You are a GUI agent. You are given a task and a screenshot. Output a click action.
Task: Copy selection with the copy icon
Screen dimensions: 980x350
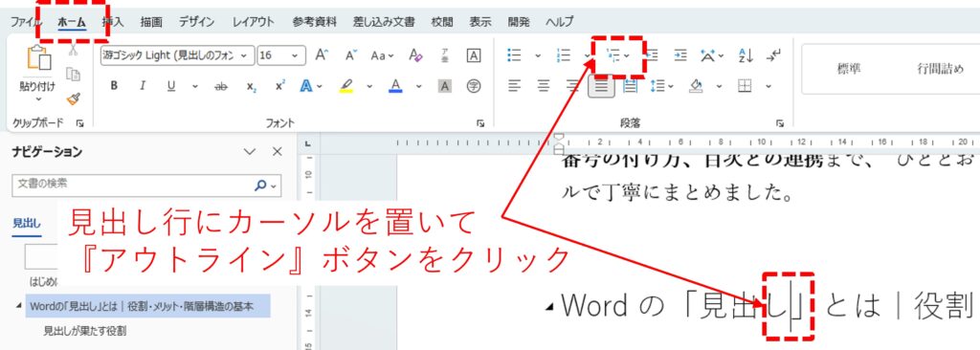(x=74, y=75)
